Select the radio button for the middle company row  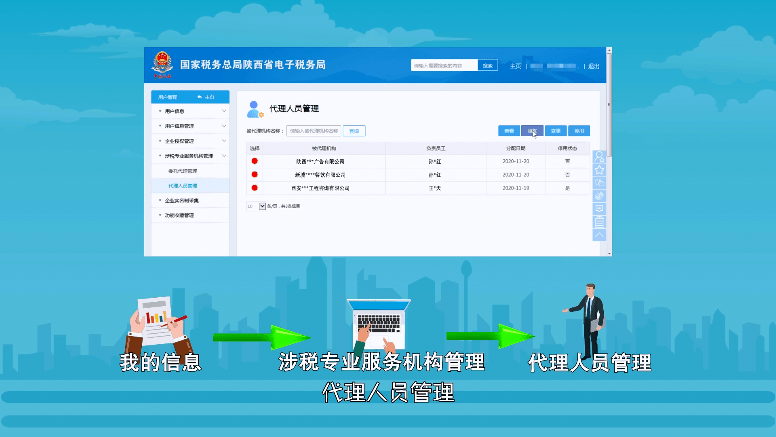pos(254,174)
